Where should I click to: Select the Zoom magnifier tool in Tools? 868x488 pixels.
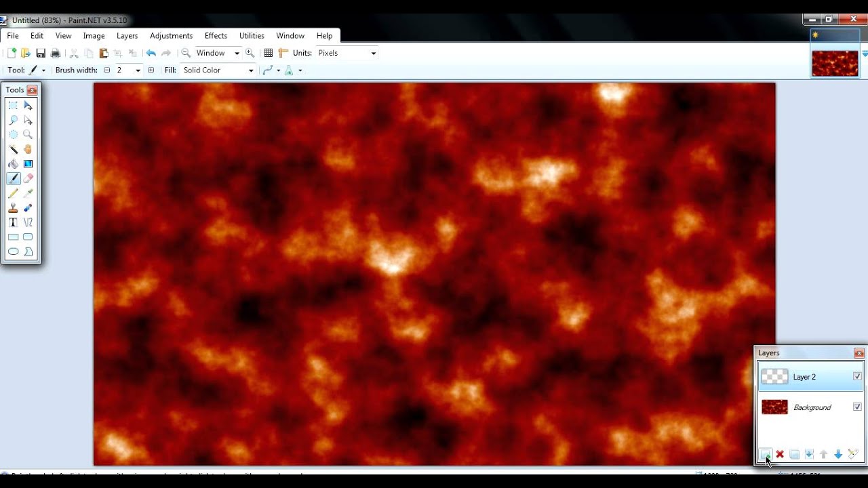28,134
